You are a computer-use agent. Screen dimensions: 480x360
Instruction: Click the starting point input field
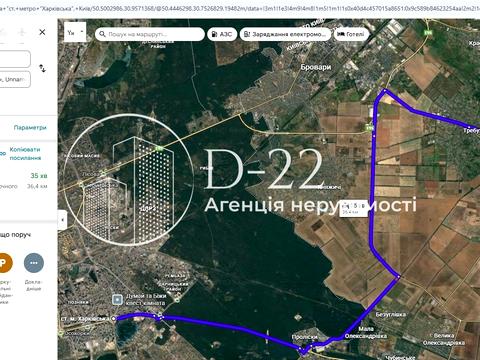pyautogui.click(x=15, y=59)
